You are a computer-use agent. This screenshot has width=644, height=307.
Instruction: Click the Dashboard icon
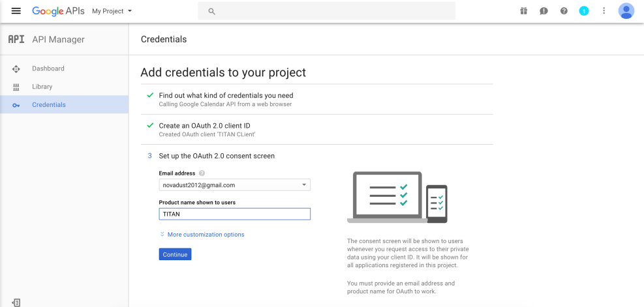(x=16, y=69)
